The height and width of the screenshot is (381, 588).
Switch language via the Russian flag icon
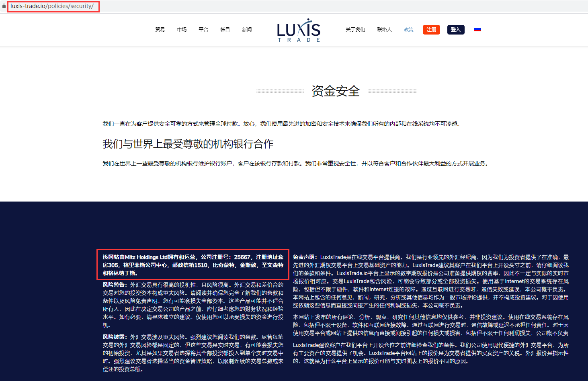point(477,29)
